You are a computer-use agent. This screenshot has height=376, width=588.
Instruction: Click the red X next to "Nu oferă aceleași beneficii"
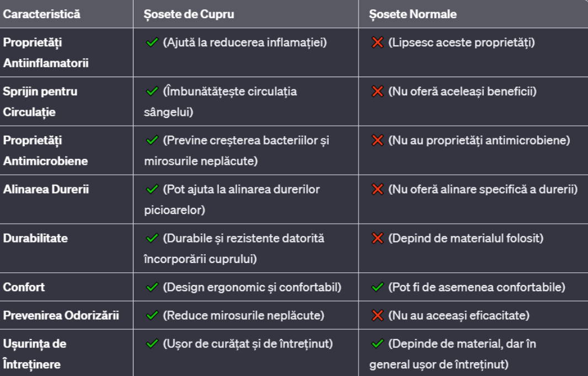(x=378, y=92)
